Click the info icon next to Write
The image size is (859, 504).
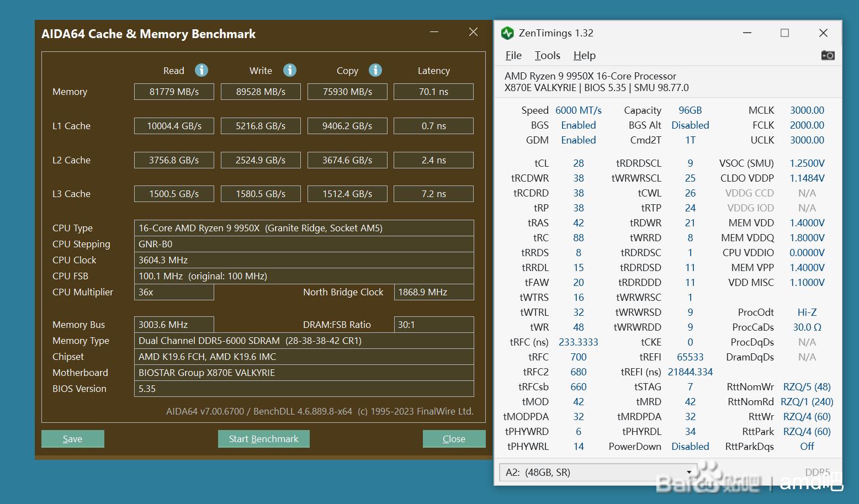290,70
